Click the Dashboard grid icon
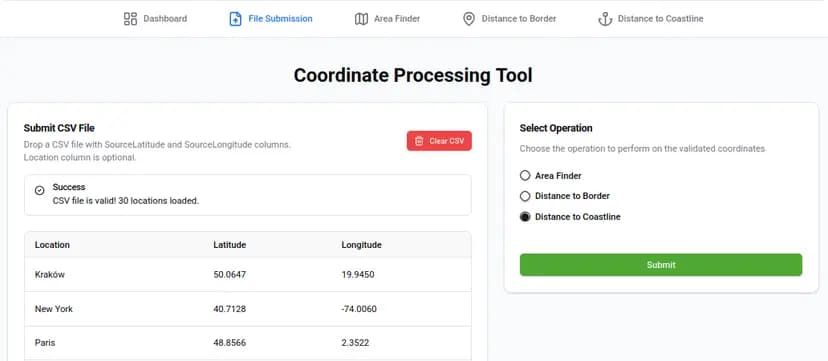Viewport: 828px width, 361px height. (x=130, y=19)
